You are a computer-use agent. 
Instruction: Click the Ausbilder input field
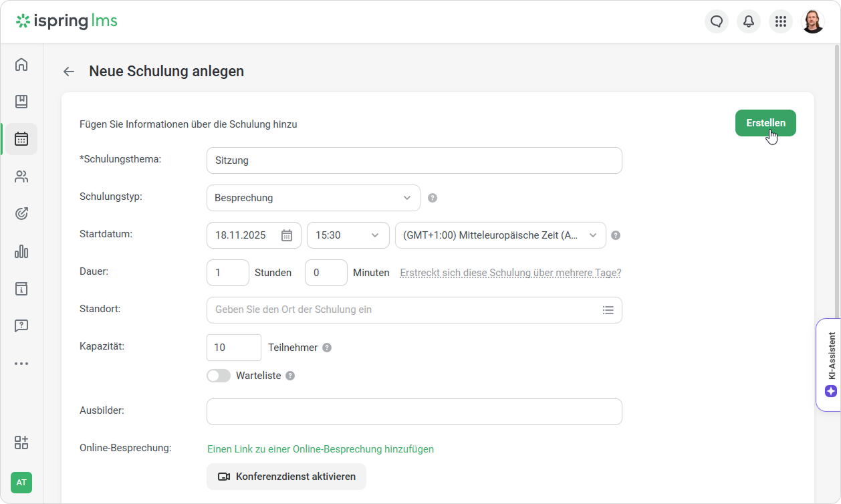tap(414, 412)
